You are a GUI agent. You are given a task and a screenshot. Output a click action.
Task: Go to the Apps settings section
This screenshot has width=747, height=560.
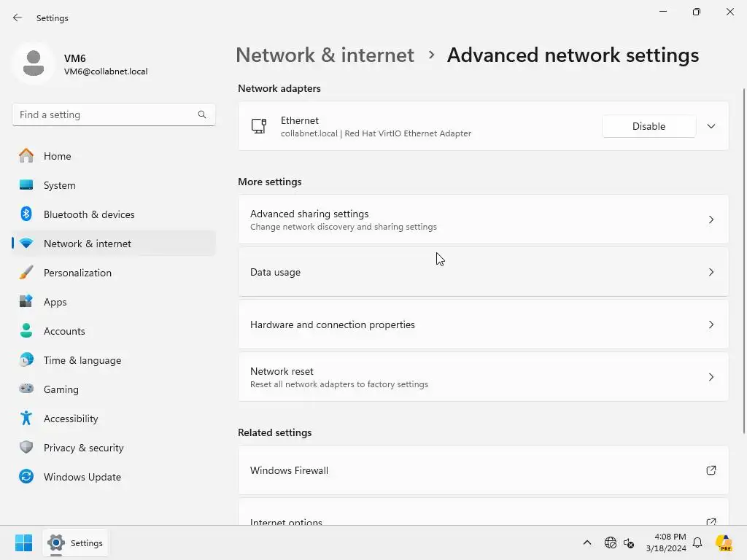(x=55, y=302)
